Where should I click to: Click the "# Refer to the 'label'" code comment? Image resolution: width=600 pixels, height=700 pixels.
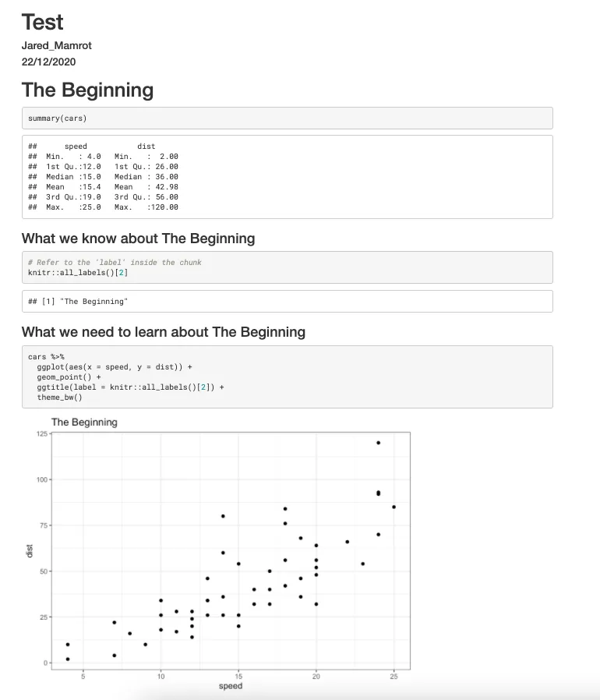(115, 263)
